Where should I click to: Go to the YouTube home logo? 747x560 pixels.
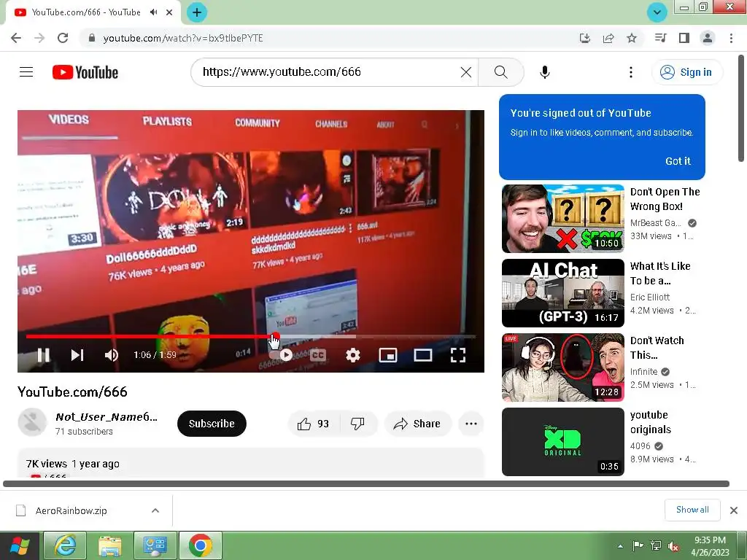(x=85, y=72)
